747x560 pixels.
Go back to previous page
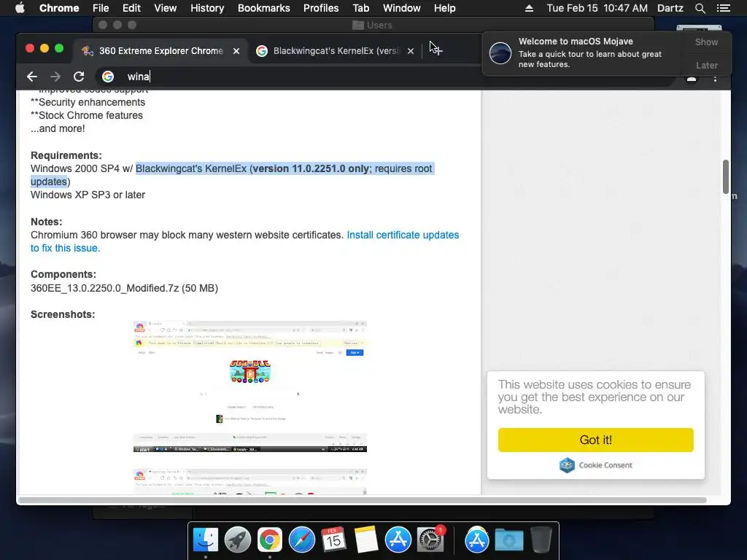[32, 77]
